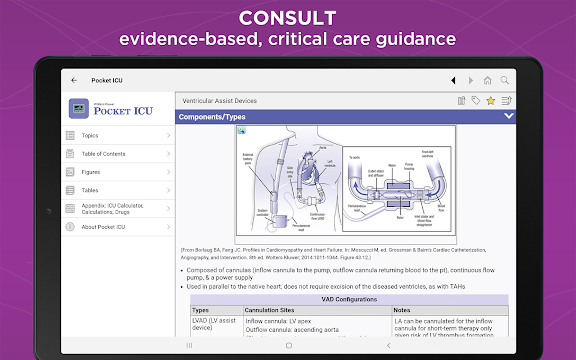Expand Appendix row chevron

168,209
